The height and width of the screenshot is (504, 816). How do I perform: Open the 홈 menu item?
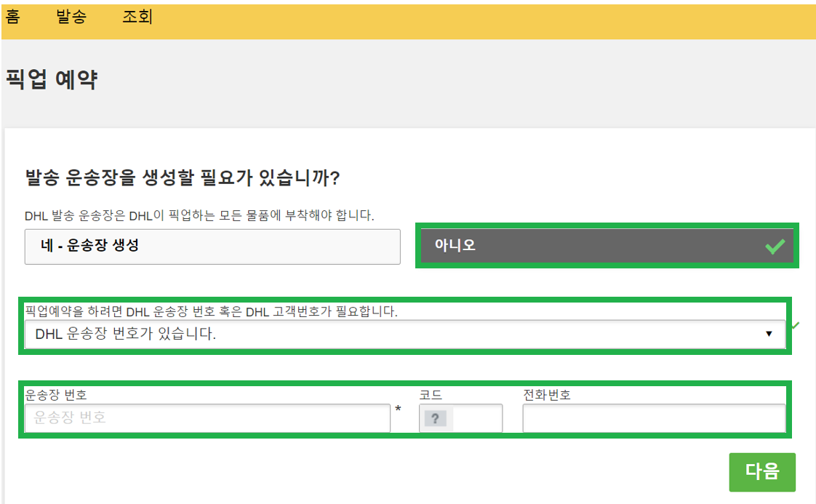(x=12, y=17)
